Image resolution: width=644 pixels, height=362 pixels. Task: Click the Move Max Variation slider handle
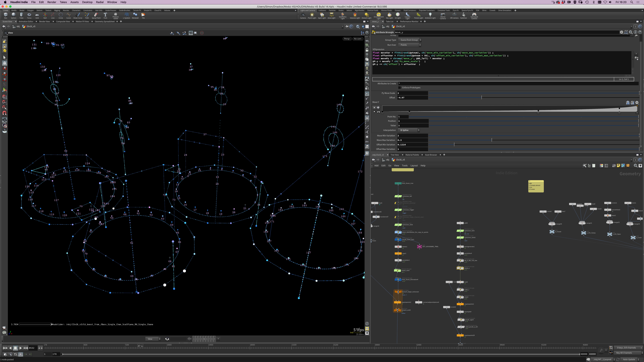point(492,140)
